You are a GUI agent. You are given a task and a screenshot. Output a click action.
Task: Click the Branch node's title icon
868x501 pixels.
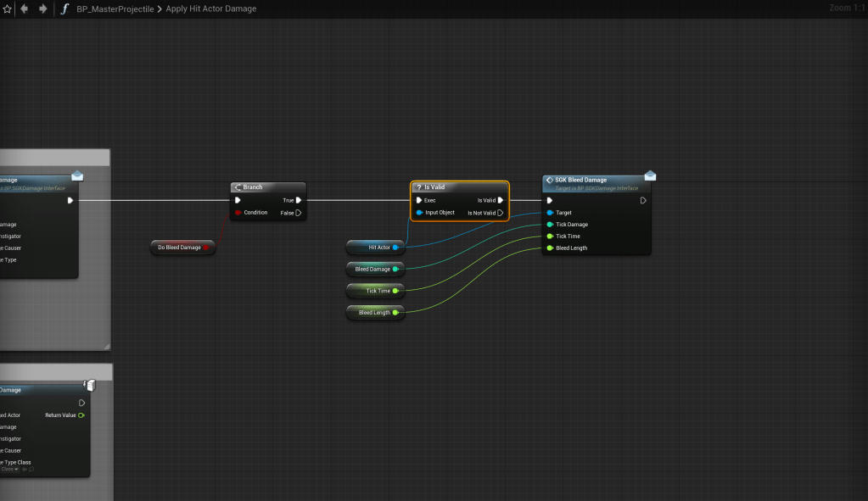tap(238, 187)
